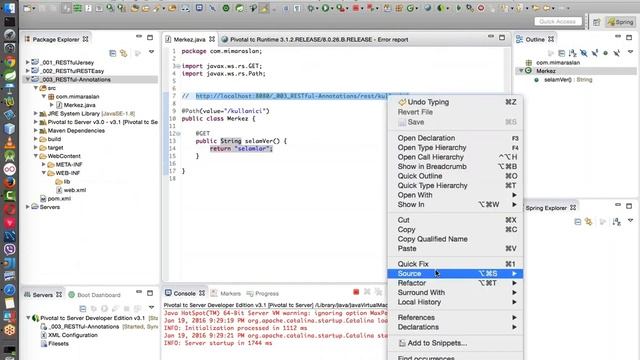The height and width of the screenshot is (360, 640).
Task: Click the red Terminate icon in Console
Action: pyautogui.click(x=356, y=292)
